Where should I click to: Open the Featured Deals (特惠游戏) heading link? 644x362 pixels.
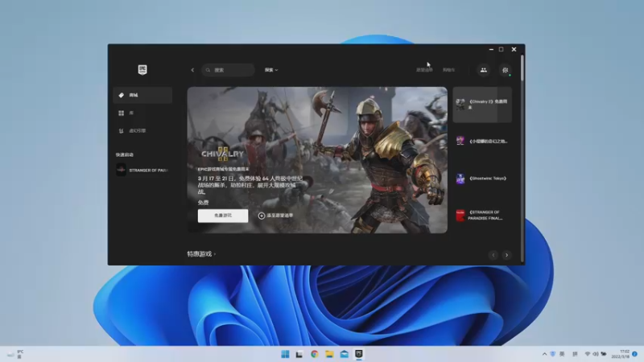(201, 254)
